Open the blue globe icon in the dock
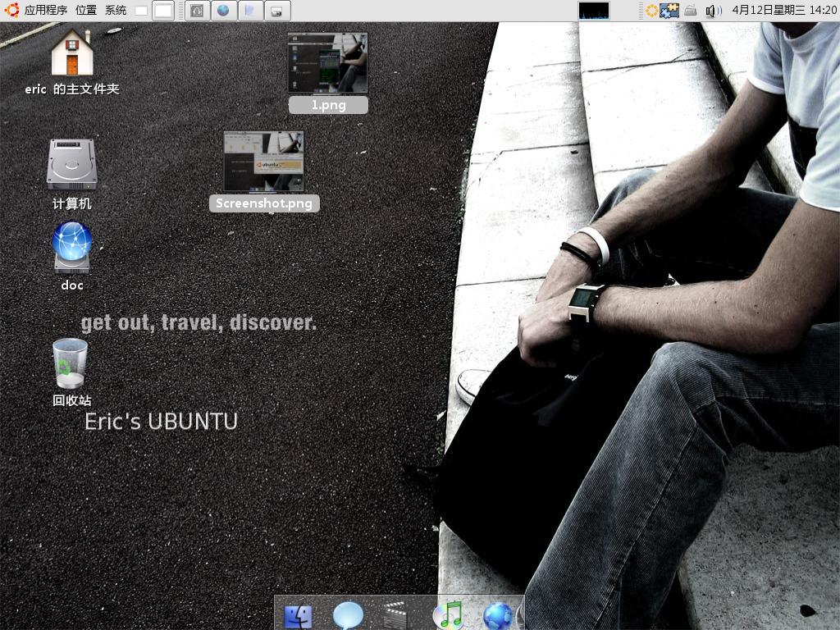Viewport: 840px width, 630px height. point(498,616)
